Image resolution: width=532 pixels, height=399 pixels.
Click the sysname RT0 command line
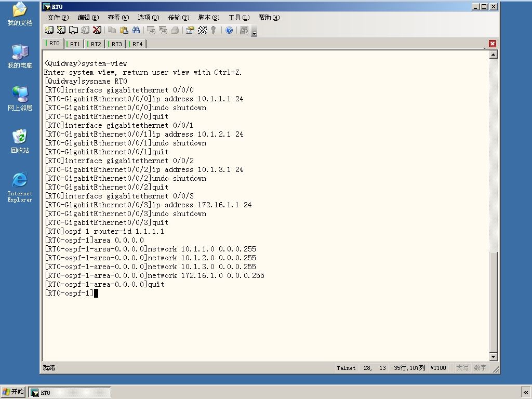coord(86,81)
